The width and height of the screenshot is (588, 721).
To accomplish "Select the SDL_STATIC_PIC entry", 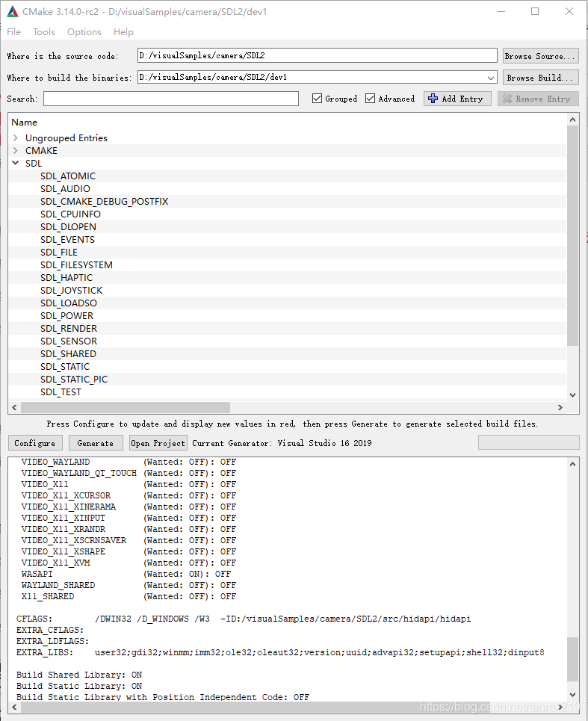I will (x=73, y=380).
